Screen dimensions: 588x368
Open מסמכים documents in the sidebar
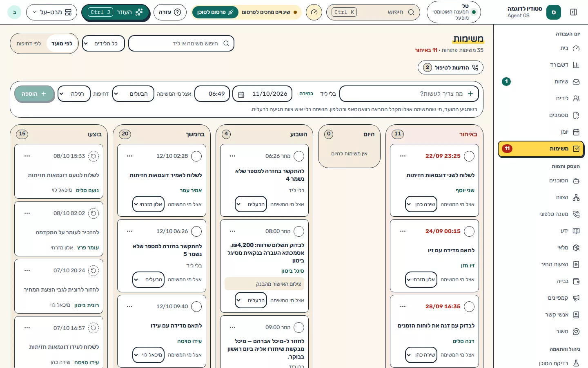pos(541,115)
